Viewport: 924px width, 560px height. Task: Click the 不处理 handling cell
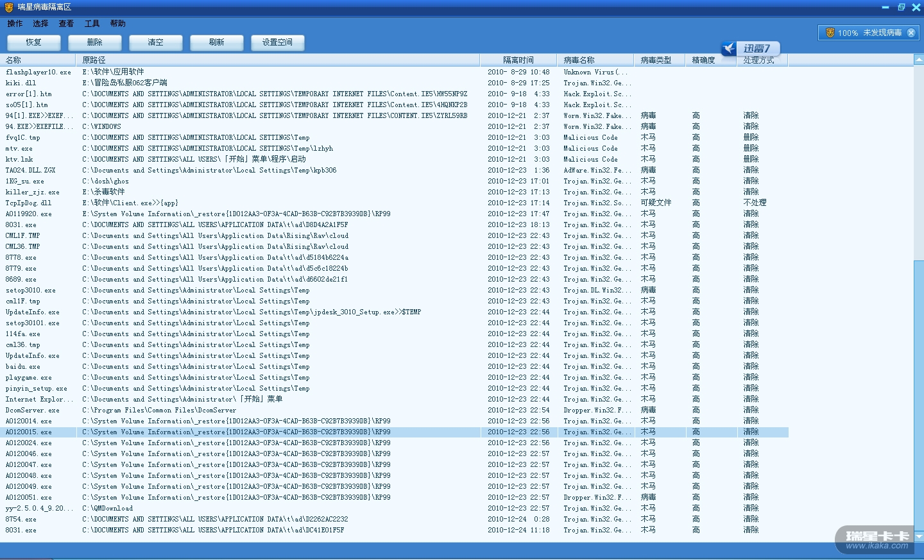click(755, 203)
